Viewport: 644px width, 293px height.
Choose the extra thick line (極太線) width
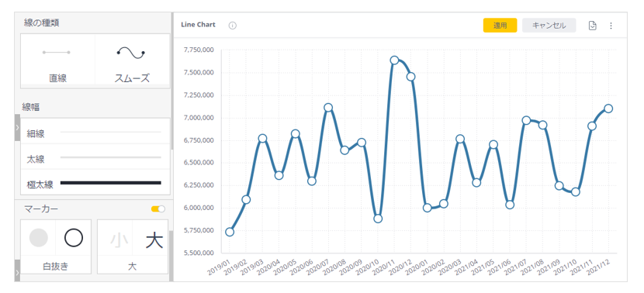point(95,183)
